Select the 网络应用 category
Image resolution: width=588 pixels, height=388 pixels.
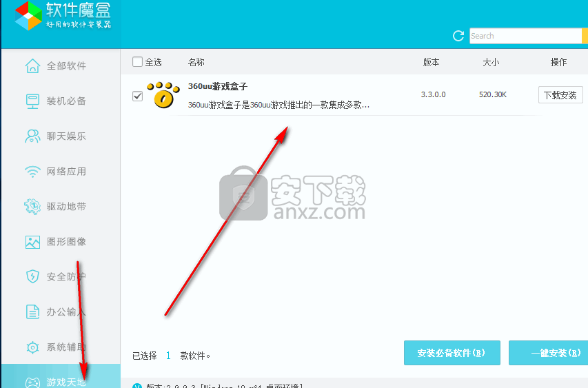pyautogui.click(x=61, y=172)
